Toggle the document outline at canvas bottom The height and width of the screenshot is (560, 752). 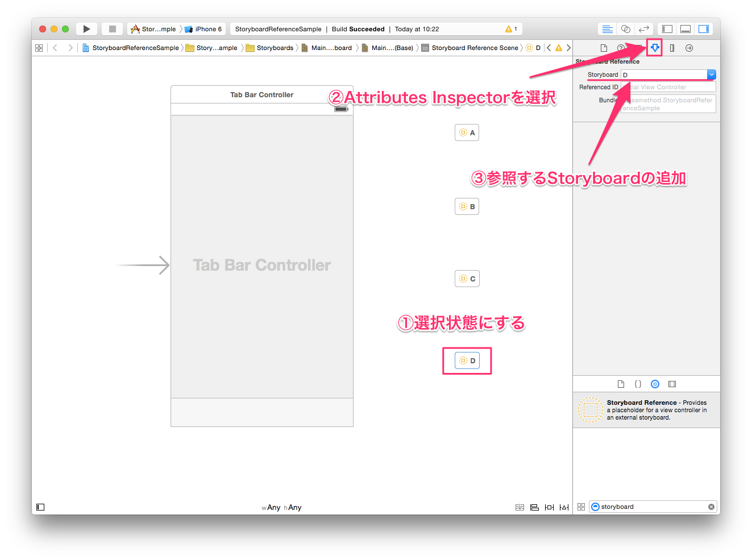[40, 507]
